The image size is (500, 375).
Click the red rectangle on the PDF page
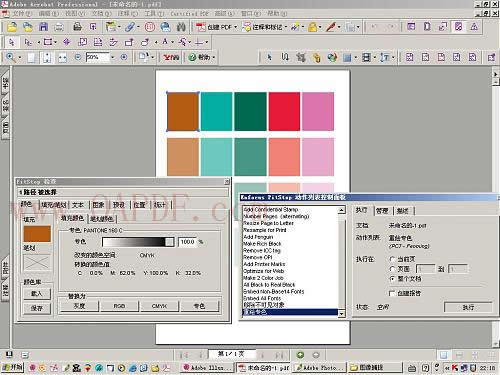[284, 111]
